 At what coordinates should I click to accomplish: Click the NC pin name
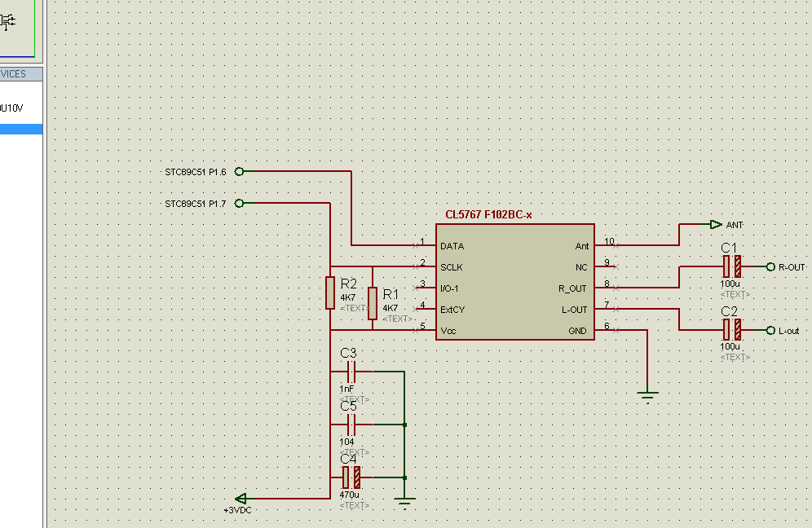click(x=581, y=267)
